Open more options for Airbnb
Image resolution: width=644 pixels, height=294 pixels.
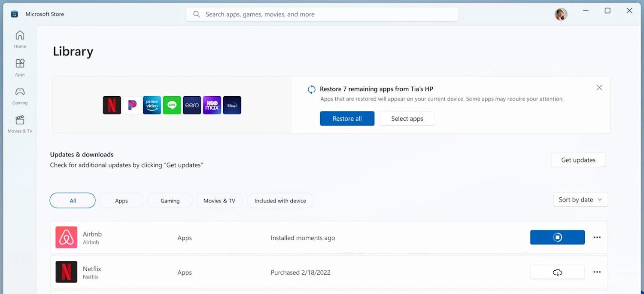tap(597, 237)
